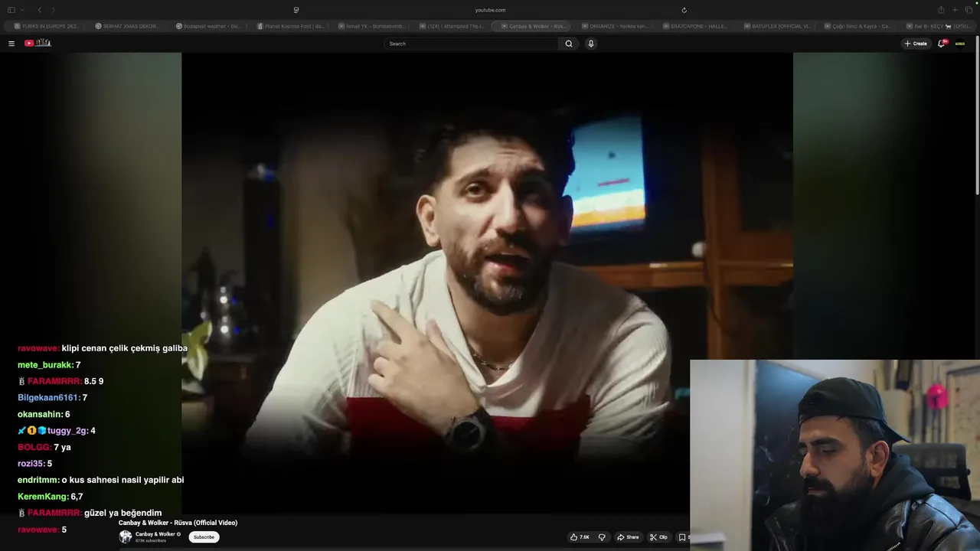Open Canbay & Wolker channel name link

tap(155, 534)
